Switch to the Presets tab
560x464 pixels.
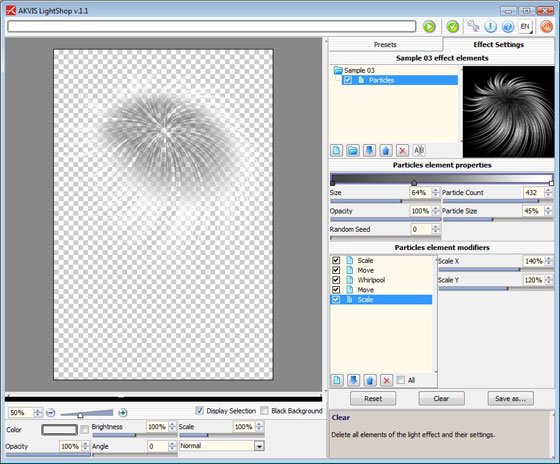(x=385, y=45)
